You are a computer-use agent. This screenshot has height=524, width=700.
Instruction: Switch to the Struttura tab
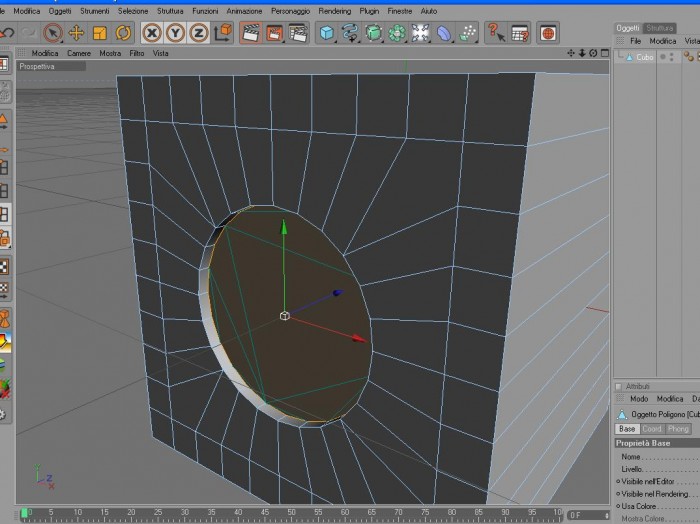[x=660, y=28]
